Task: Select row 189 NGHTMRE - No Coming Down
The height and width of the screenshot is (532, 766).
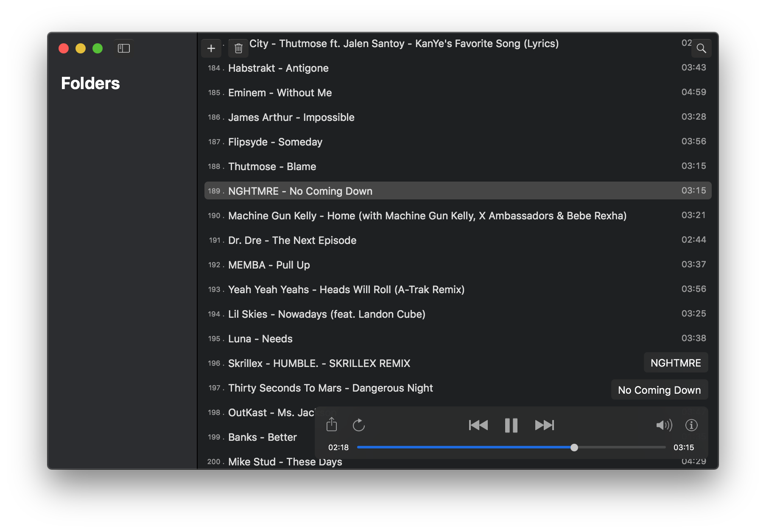Action: pyautogui.click(x=458, y=191)
